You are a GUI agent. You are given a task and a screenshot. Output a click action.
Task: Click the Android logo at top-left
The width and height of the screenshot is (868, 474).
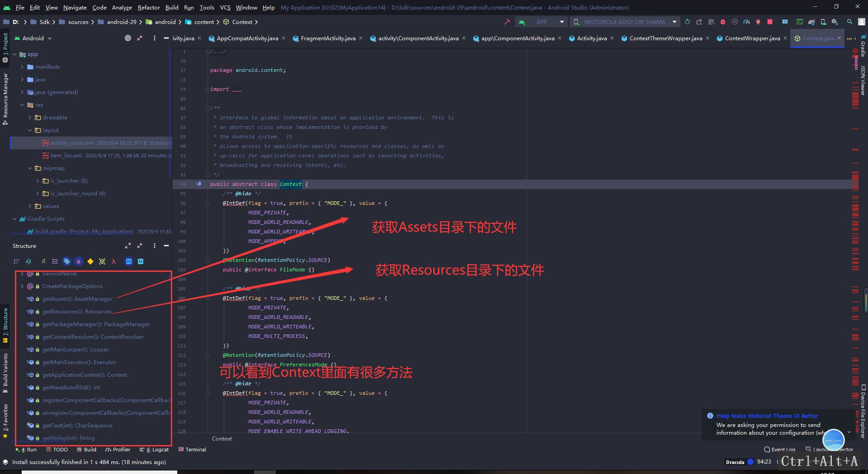click(6, 7)
